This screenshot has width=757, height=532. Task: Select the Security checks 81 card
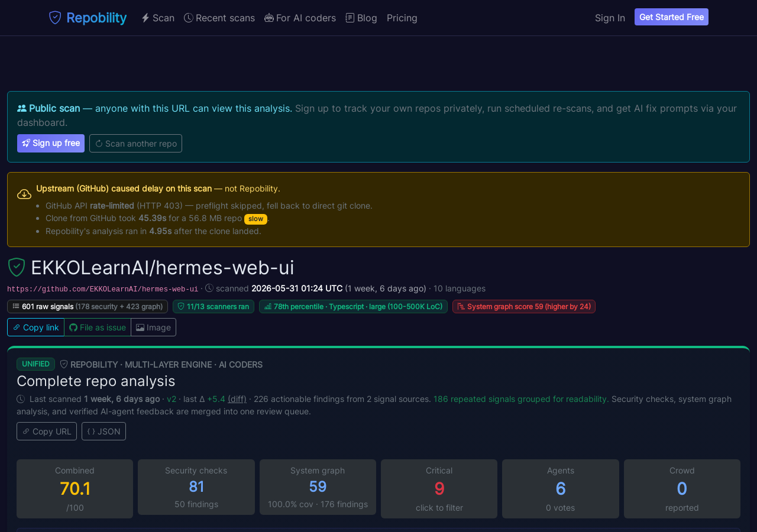pos(196,487)
